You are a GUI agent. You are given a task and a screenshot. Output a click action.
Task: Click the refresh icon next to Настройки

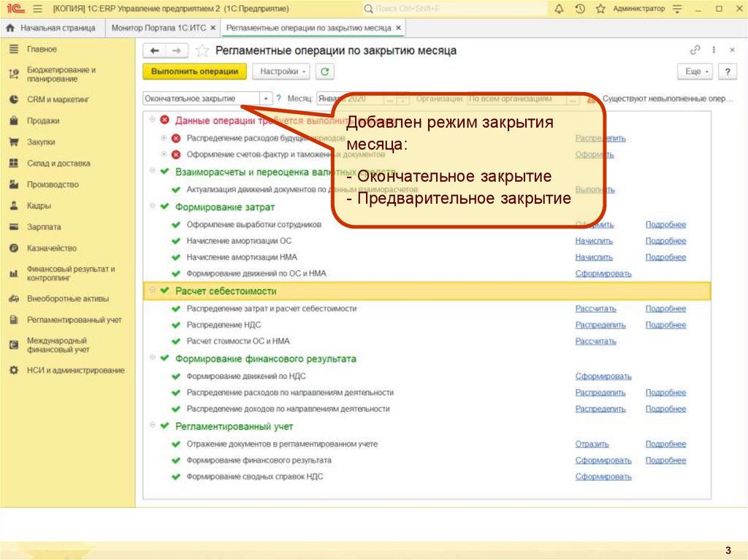325,72
